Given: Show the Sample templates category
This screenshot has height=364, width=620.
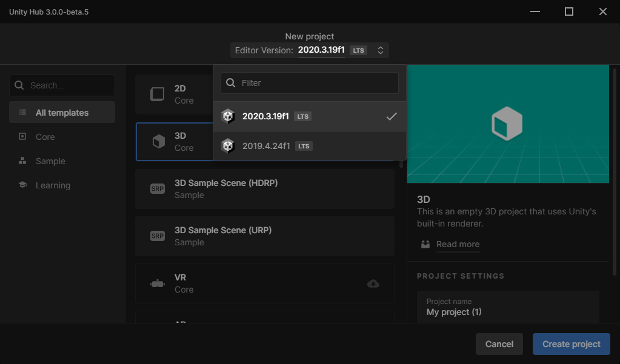Looking at the screenshot, I should [50, 161].
